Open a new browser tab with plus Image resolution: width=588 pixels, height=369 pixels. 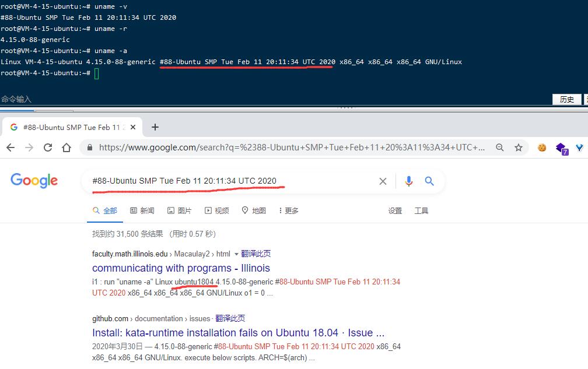point(155,127)
